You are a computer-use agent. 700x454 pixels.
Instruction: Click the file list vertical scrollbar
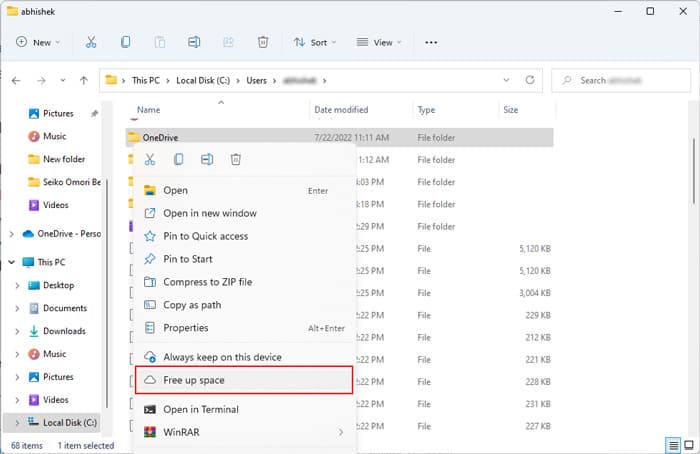[694, 171]
